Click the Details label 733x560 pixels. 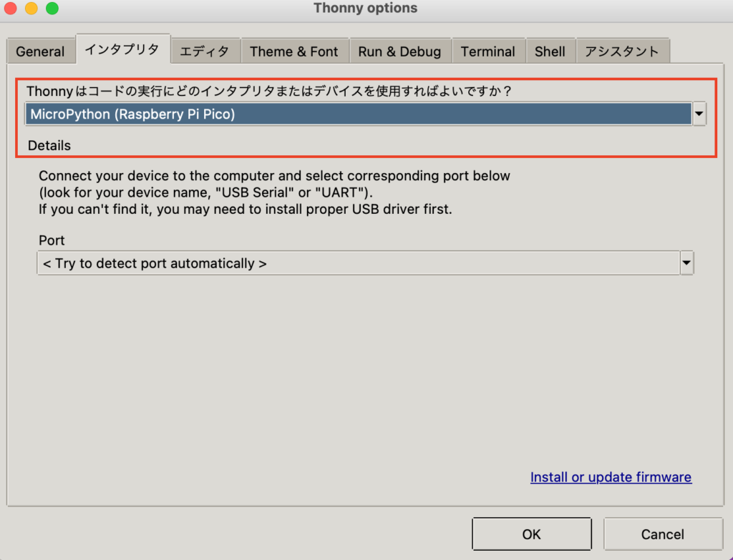(49, 146)
